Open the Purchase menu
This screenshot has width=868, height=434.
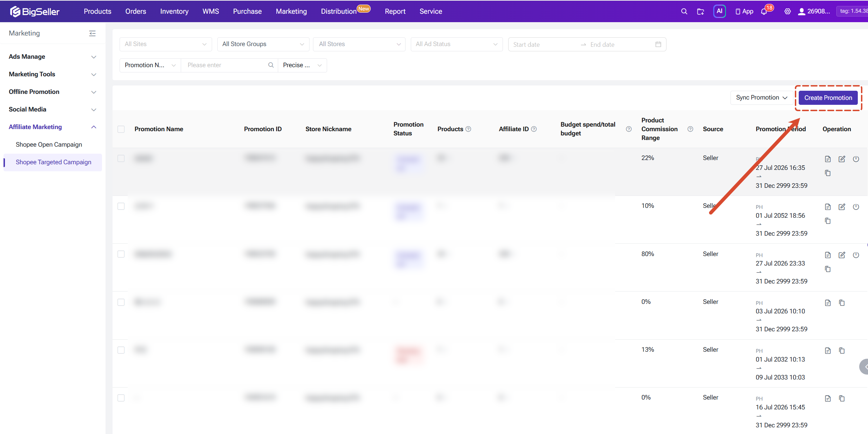[247, 11]
